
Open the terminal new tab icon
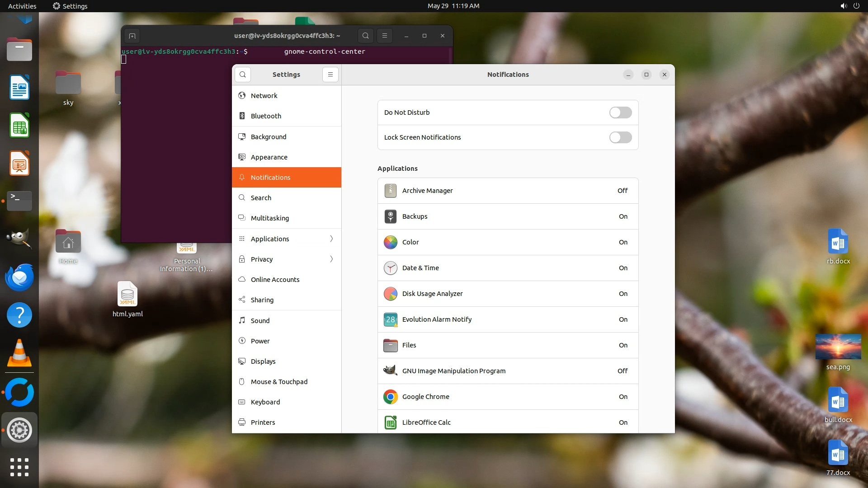tap(132, 36)
